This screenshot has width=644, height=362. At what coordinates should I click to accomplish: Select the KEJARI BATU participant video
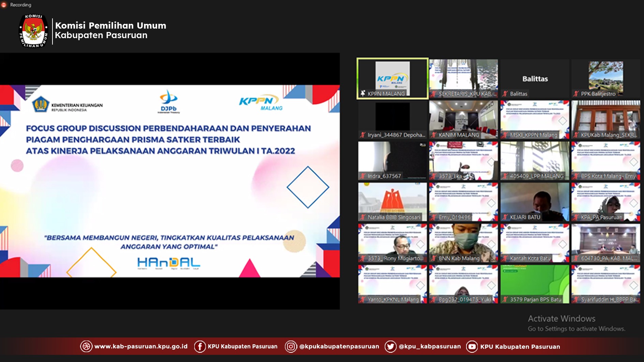coord(535,202)
